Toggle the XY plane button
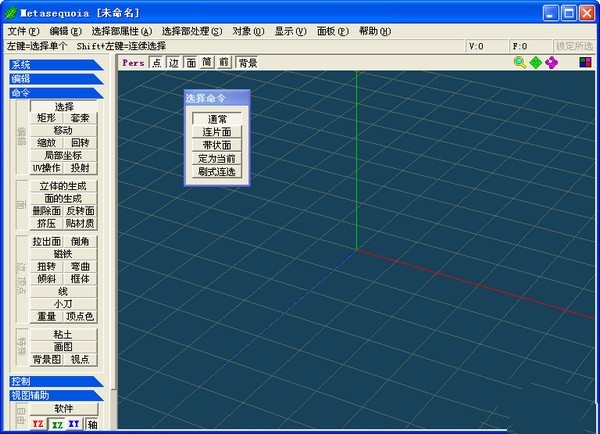Viewport: 600px width, 434px height. (74, 424)
